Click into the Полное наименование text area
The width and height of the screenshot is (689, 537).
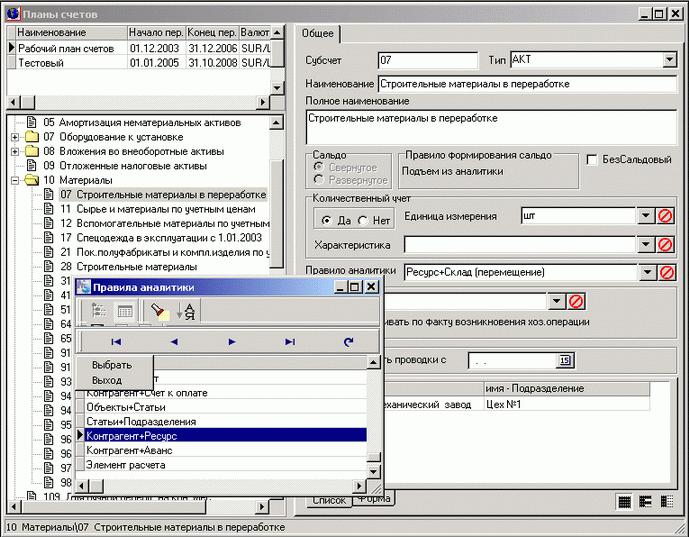(x=491, y=127)
